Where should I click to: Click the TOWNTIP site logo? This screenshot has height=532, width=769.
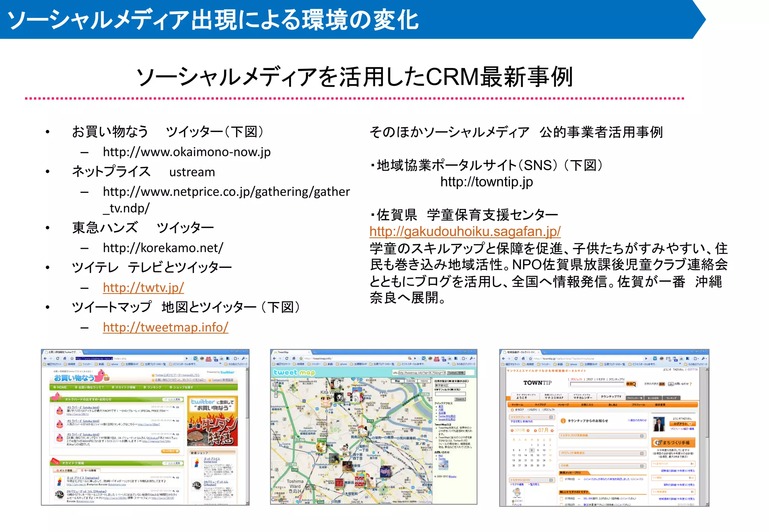click(538, 383)
